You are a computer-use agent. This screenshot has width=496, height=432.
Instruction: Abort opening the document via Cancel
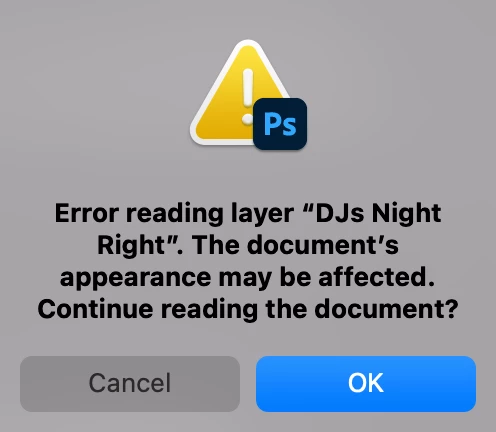(130, 384)
